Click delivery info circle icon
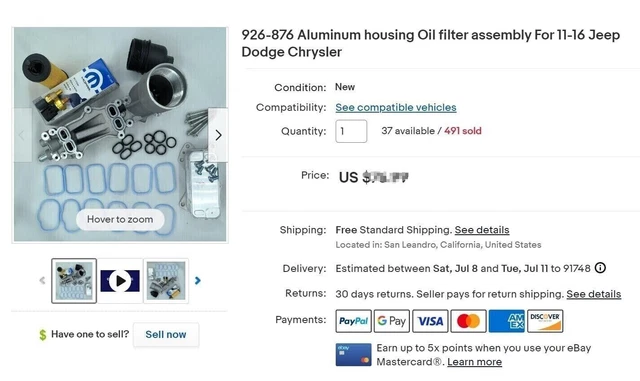 600,268
